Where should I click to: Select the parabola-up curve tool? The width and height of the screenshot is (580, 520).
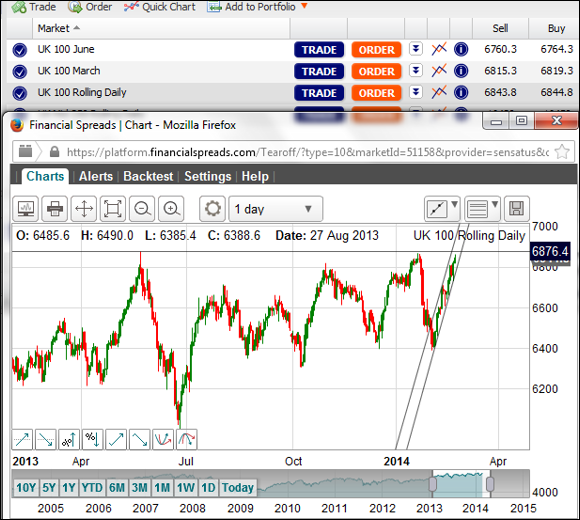tap(163, 439)
